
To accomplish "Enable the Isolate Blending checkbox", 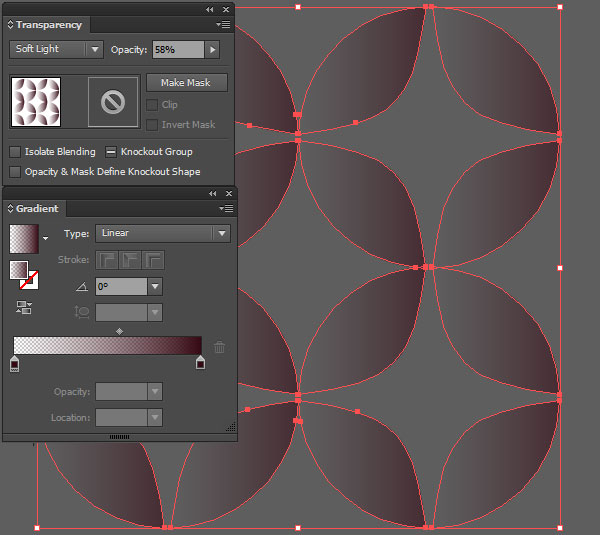I will (x=15, y=152).
